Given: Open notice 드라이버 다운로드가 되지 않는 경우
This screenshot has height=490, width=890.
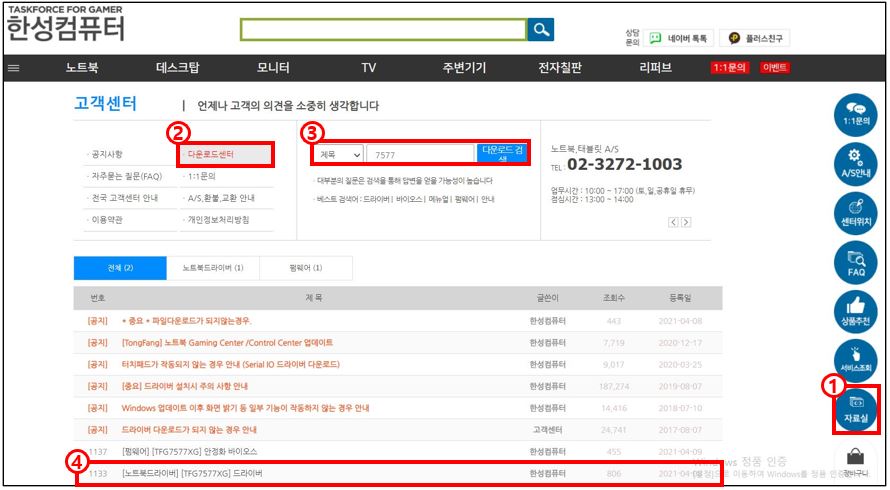Looking at the screenshot, I should click(189, 430).
